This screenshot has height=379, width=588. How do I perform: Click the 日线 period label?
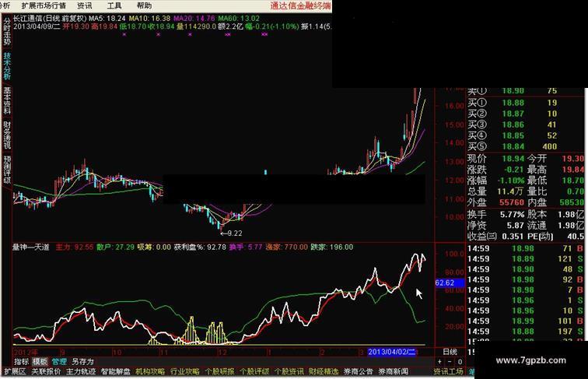[450, 352]
